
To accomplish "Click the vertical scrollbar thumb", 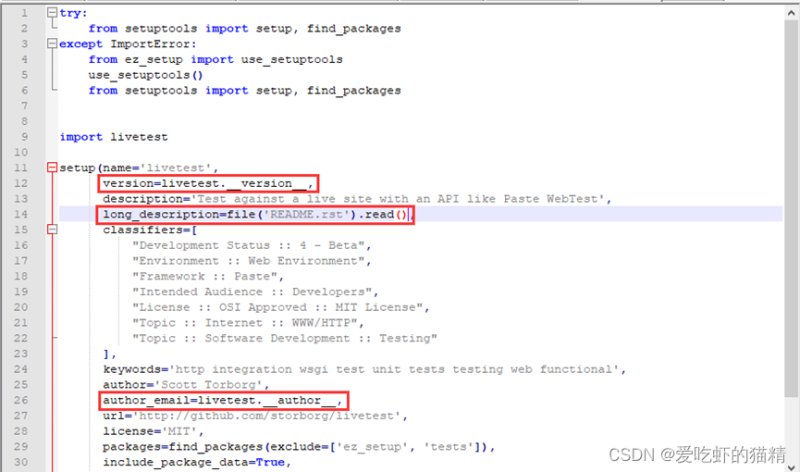I will pos(791,209).
